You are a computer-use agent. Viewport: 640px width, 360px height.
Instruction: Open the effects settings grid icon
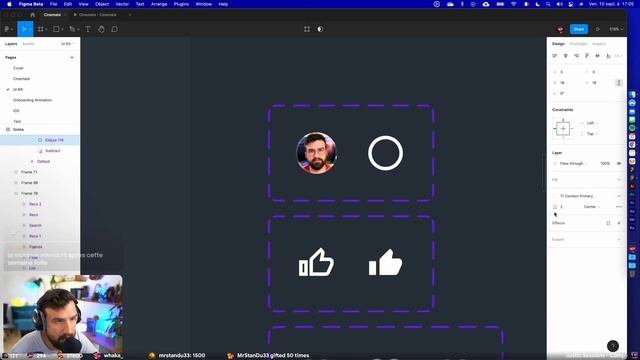pyautogui.click(x=608, y=223)
